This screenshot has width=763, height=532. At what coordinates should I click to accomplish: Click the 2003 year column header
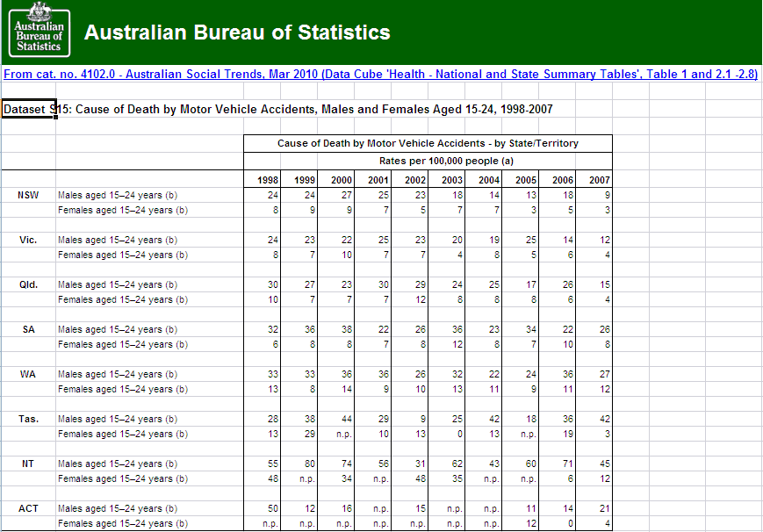tap(451, 180)
